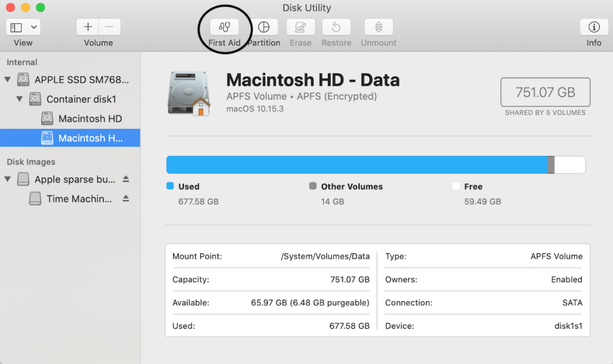This screenshot has width=613, height=364.
Task: Click the Capacity 751.07 GB table value
Action: 350,280
